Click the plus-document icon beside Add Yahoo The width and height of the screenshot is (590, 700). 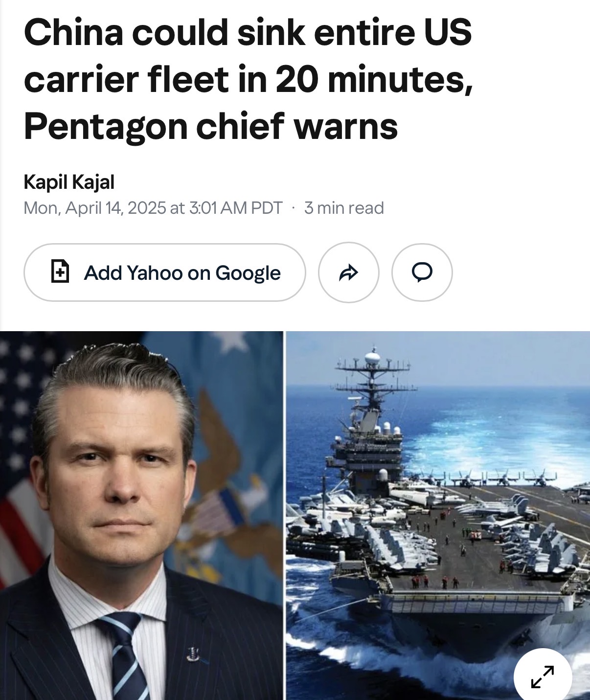click(60, 272)
